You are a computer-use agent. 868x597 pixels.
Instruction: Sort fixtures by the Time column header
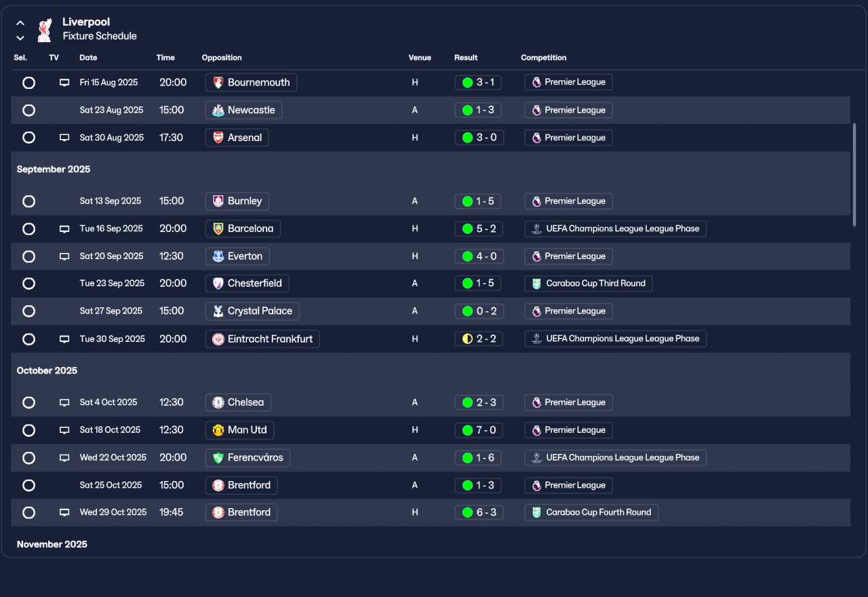pos(165,58)
